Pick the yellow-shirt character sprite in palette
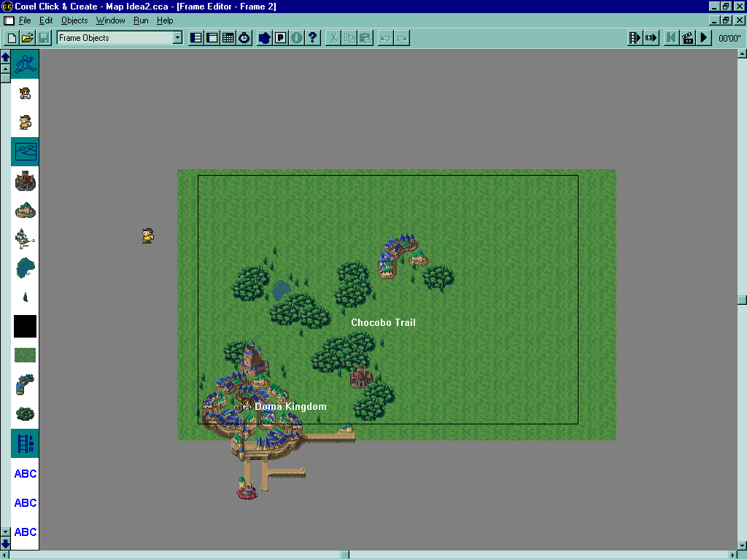The image size is (747, 560). 26,122
